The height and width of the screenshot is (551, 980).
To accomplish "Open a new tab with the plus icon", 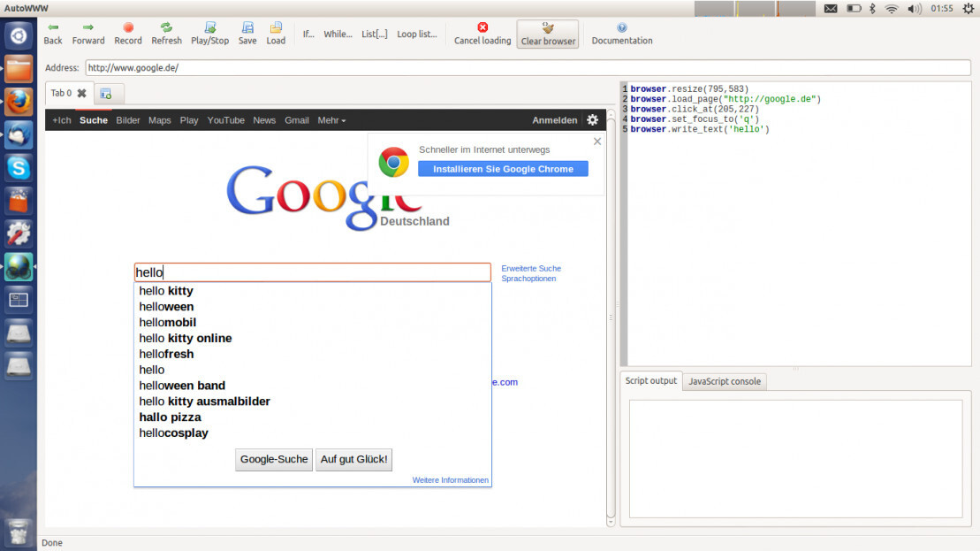I will click(x=106, y=94).
